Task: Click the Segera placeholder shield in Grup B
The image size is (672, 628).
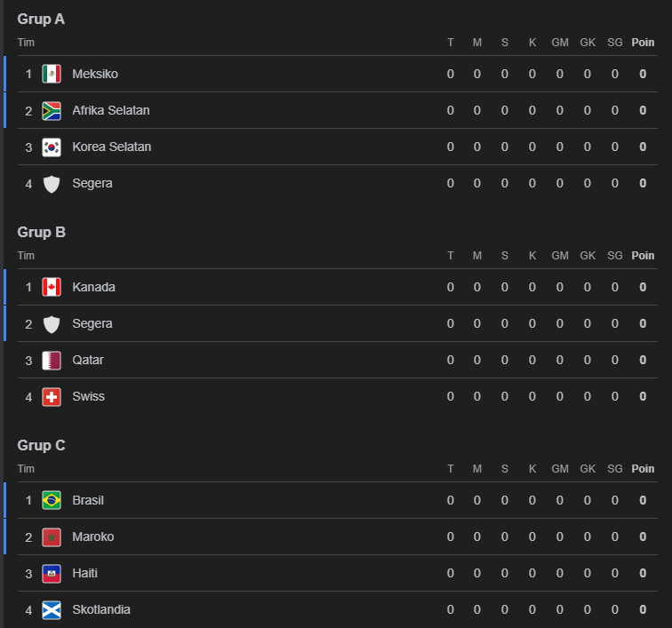Action: pyautogui.click(x=52, y=323)
